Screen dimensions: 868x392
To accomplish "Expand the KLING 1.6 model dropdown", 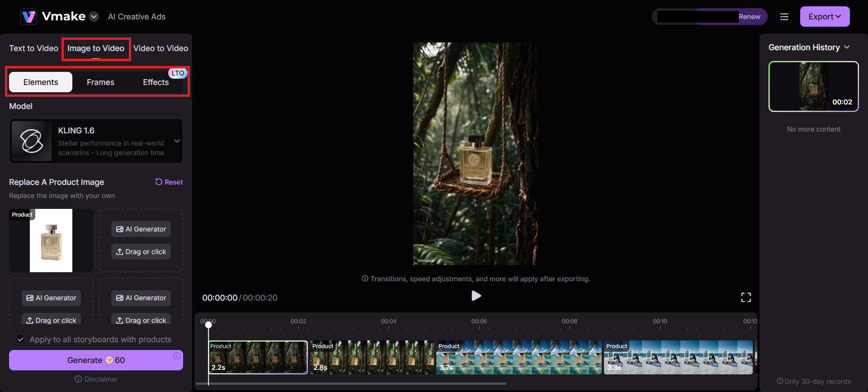I will click(177, 141).
